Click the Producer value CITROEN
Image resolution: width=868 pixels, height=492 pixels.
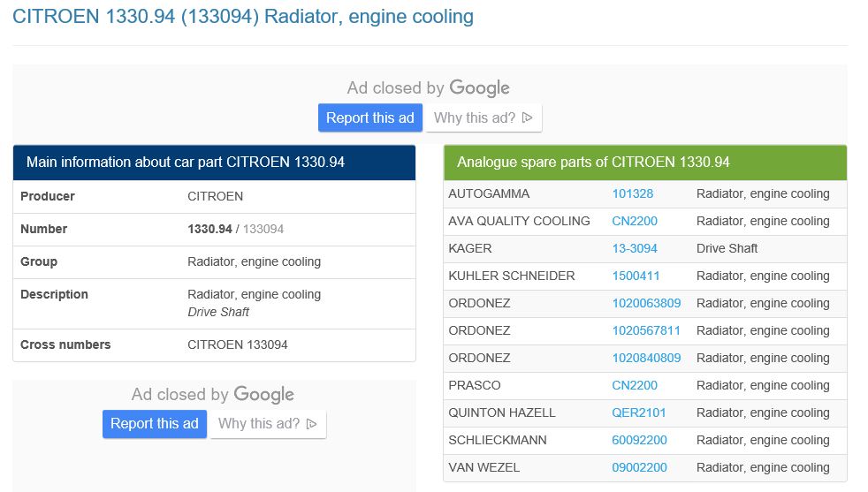pyautogui.click(x=216, y=196)
